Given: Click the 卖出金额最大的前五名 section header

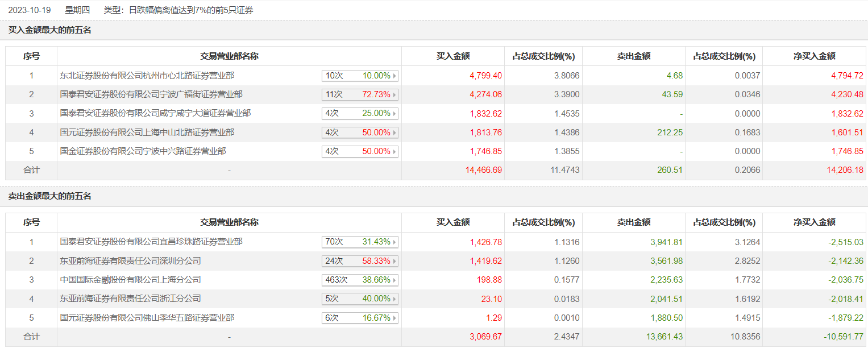Looking at the screenshot, I should click(50, 196).
